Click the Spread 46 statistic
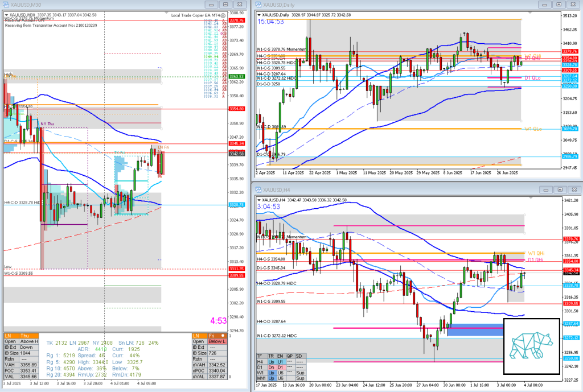The image size is (583, 392). point(92,356)
